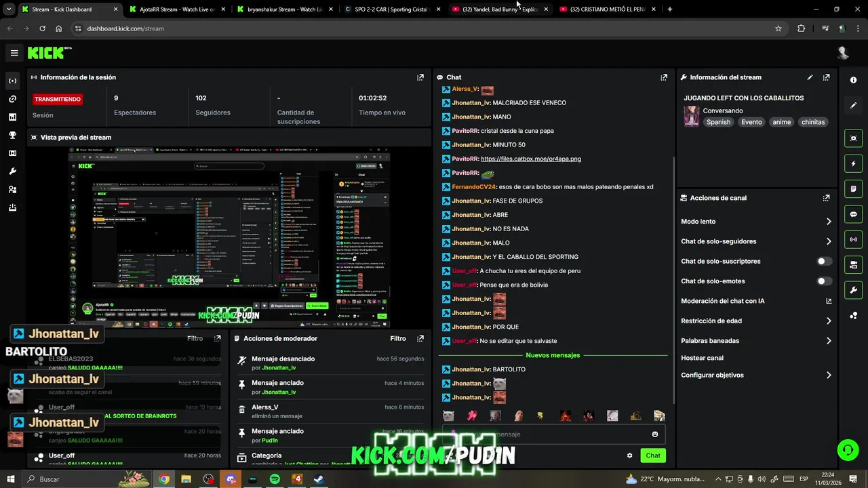Viewport: 868px width, 488px height.
Task: Open Steam from the taskbar
Action: [319, 479]
